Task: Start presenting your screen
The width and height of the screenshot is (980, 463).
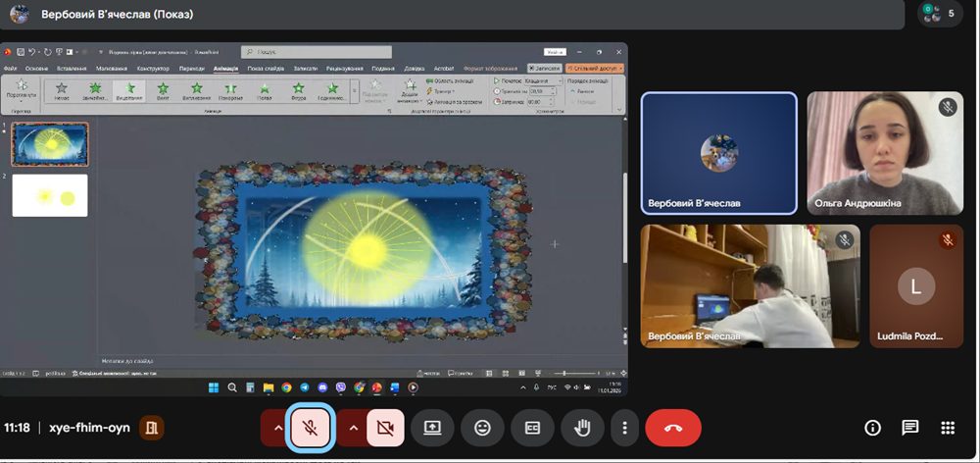Action: [x=432, y=428]
